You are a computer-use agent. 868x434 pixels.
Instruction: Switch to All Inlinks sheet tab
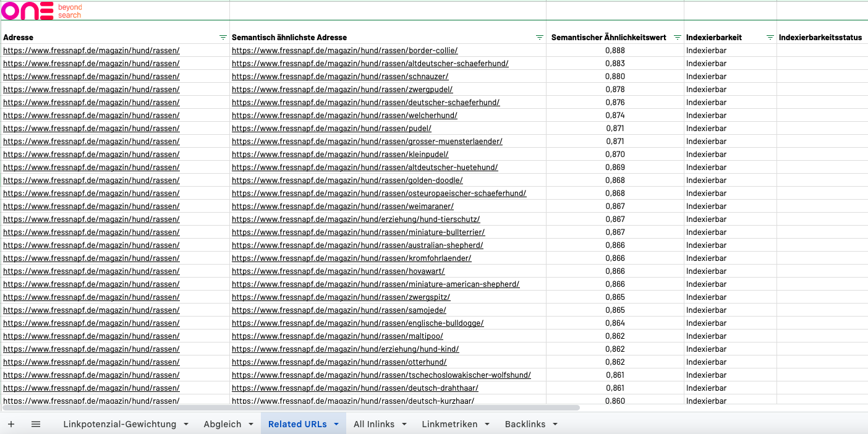coord(375,424)
